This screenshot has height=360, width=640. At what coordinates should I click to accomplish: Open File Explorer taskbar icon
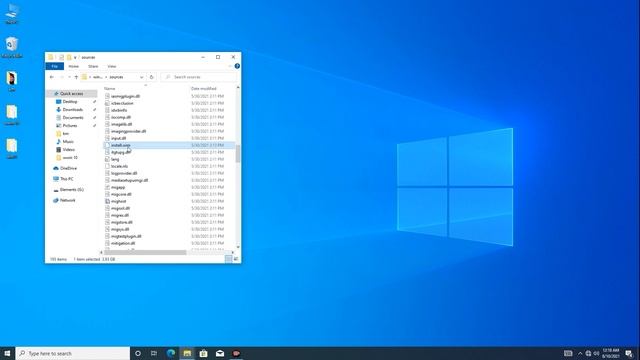point(187,353)
